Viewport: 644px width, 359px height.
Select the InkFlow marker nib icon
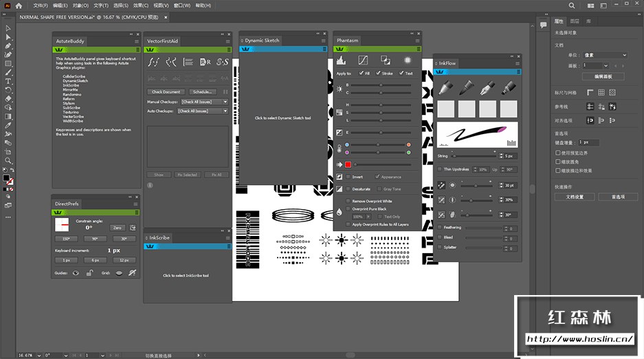509,87
